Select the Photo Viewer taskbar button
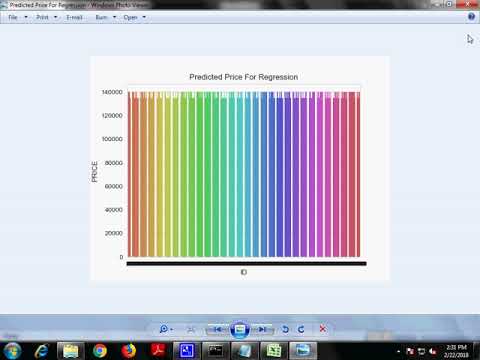The width and height of the screenshot is (480, 360). pos(303,351)
